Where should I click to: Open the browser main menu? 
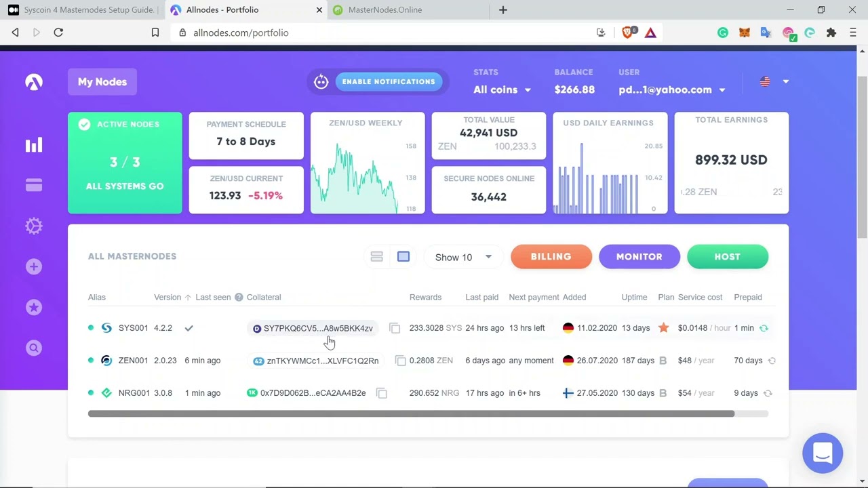(x=853, y=33)
